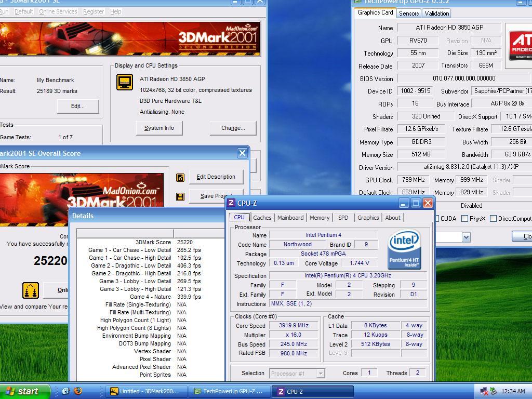Click the Intel Pentium 4 HT logo in CPU-Z

404,249
